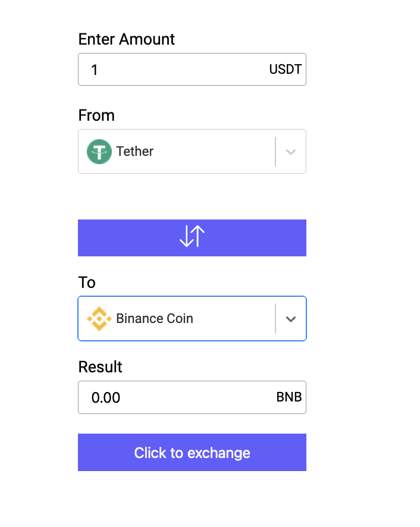Click the From label text
This screenshot has width=420, height=527.
point(96,115)
